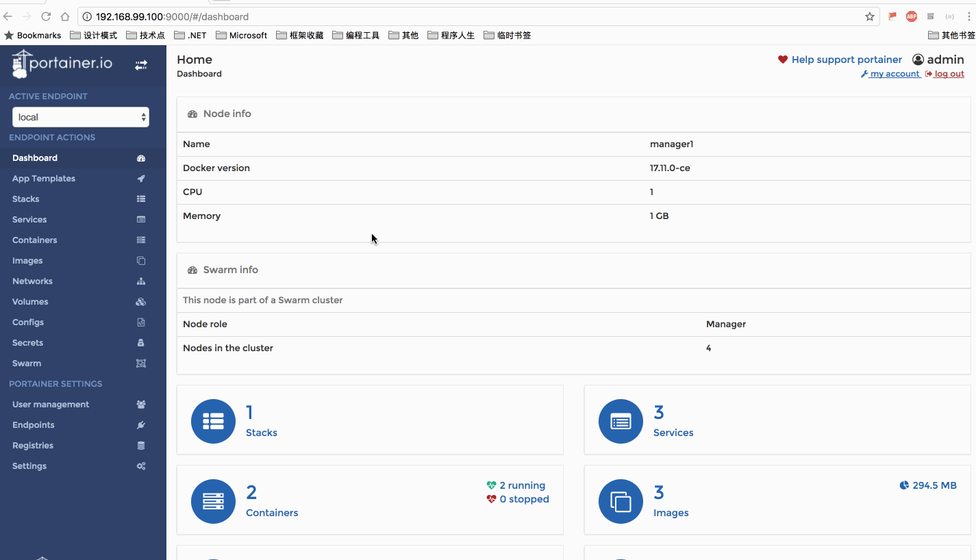Click the Services icon in sidebar

pyautogui.click(x=141, y=220)
